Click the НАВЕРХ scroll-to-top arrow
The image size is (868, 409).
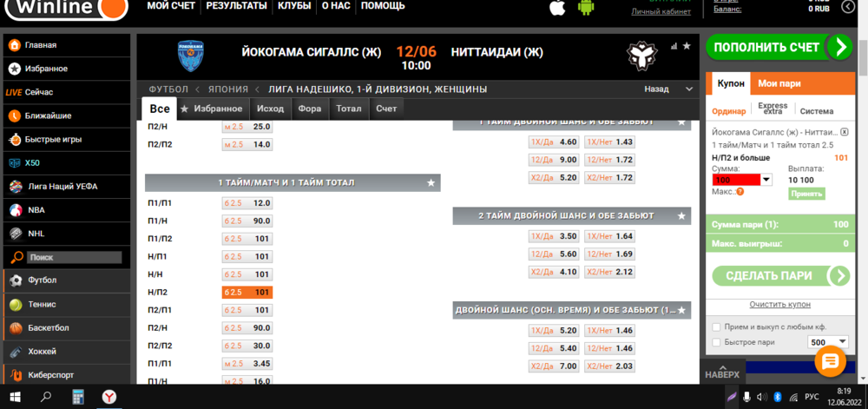click(722, 366)
